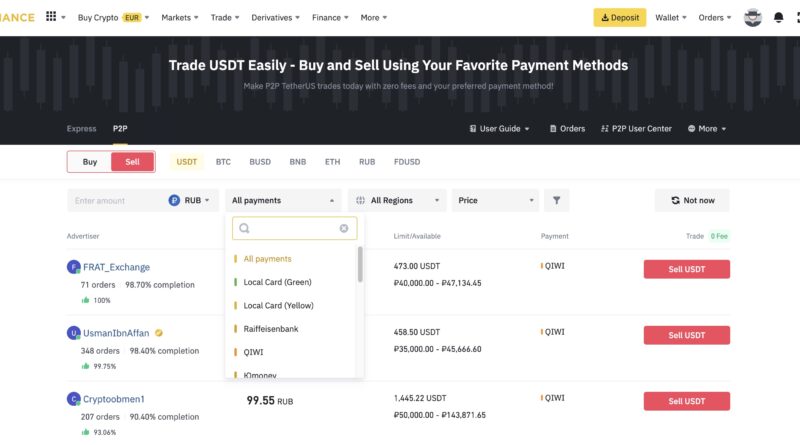The image size is (800, 445).
Task: Toggle to Sell mode
Action: pos(132,161)
